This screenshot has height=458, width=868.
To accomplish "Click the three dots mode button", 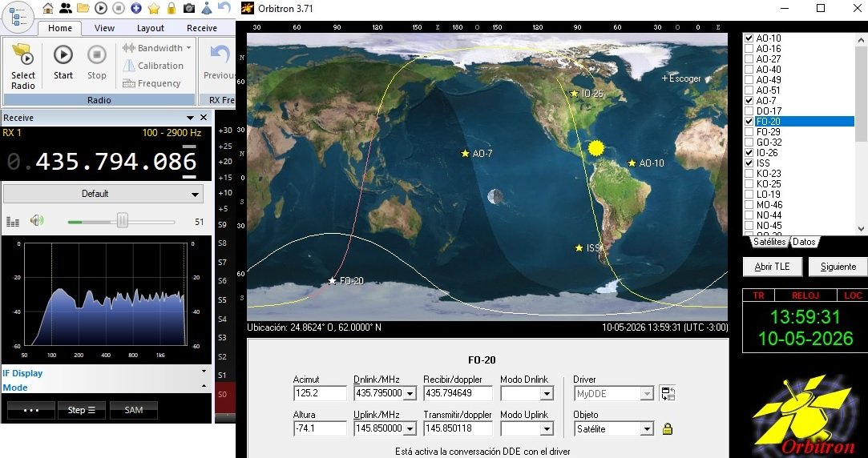I will [31, 411].
